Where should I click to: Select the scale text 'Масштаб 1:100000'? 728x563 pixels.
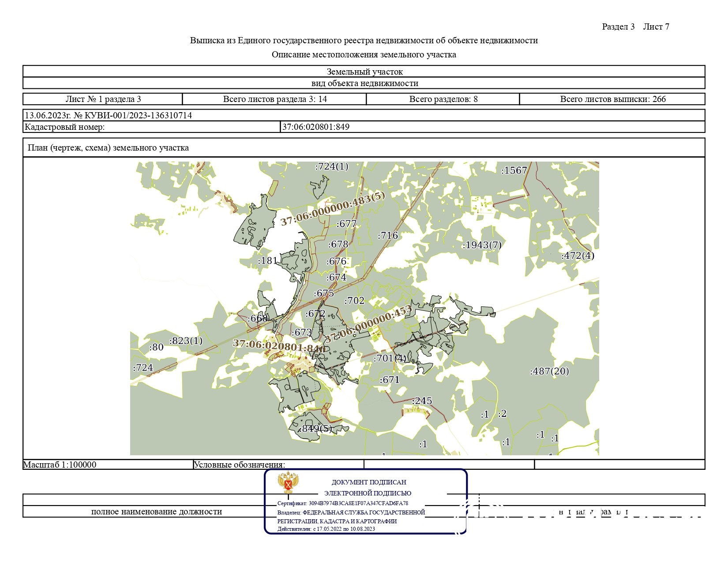60,465
